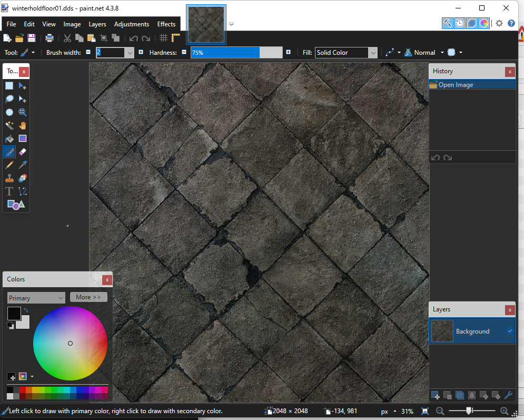Open the Layer Properties wrench icon
This screenshot has width=524, height=420.
pyautogui.click(x=508, y=395)
